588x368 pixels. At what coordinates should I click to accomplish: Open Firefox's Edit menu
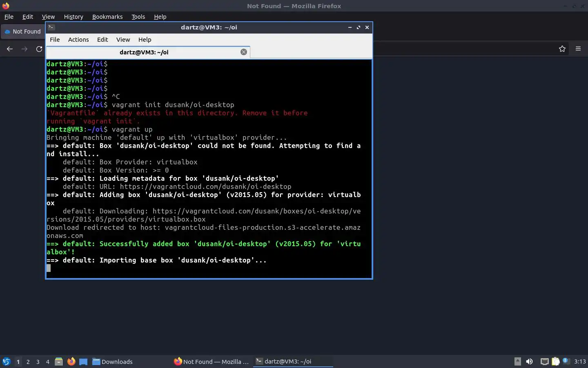(x=28, y=17)
